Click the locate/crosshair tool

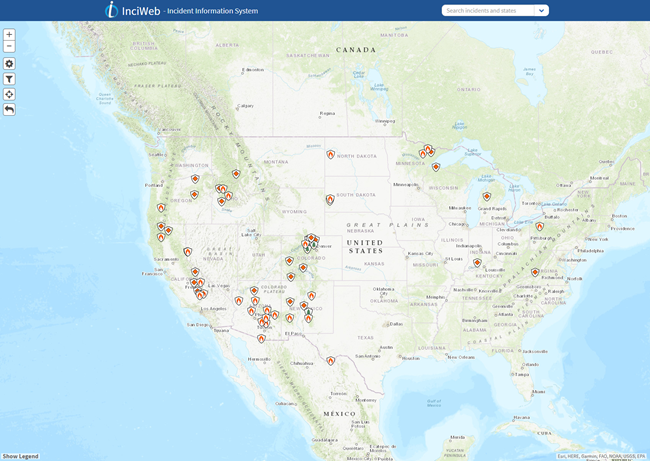(x=9, y=94)
